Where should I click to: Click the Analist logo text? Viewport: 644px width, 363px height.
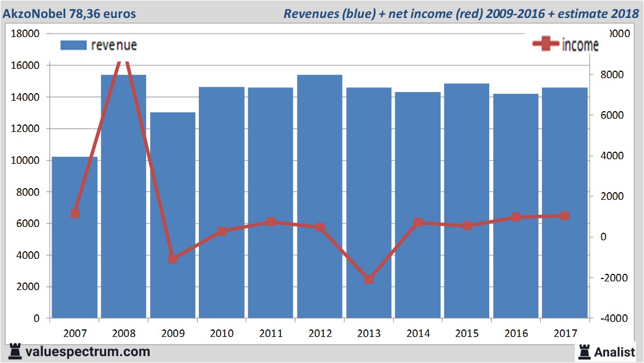(x=614, y=351)
